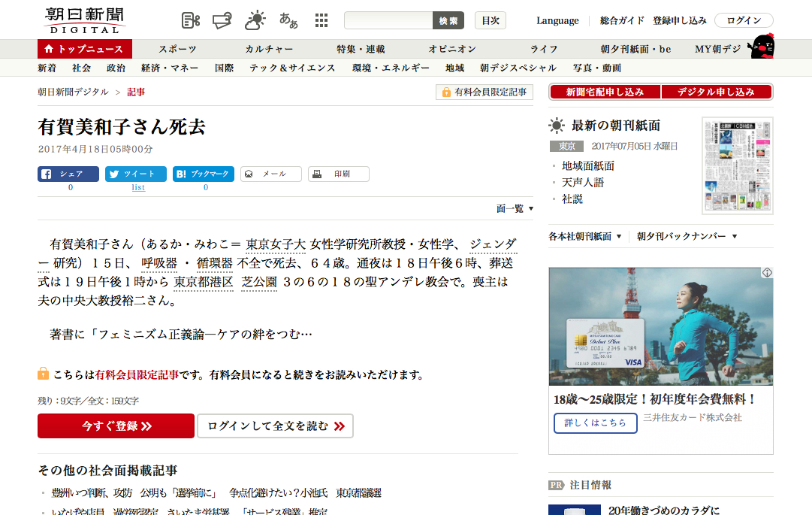Open the weather forecast icon

click(x=255, y=20)
